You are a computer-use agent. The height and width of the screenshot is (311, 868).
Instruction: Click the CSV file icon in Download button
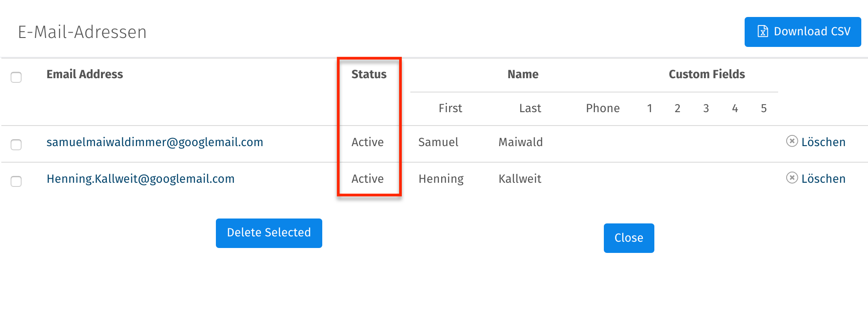[763, 31]
